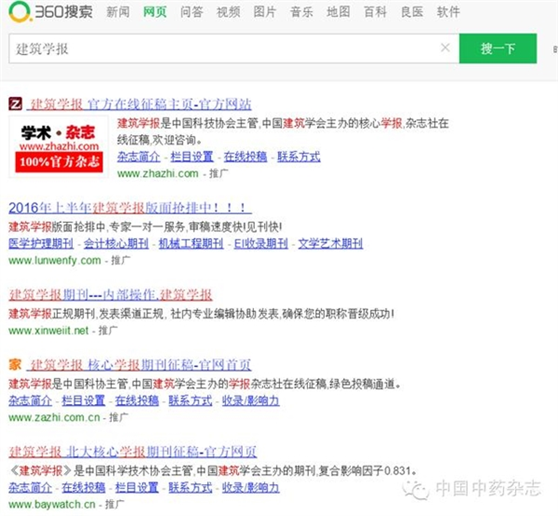Open 收录/影响力 under the baywatch.cn result
This screenshot has width=558, height=516.
tap(251, 488)
